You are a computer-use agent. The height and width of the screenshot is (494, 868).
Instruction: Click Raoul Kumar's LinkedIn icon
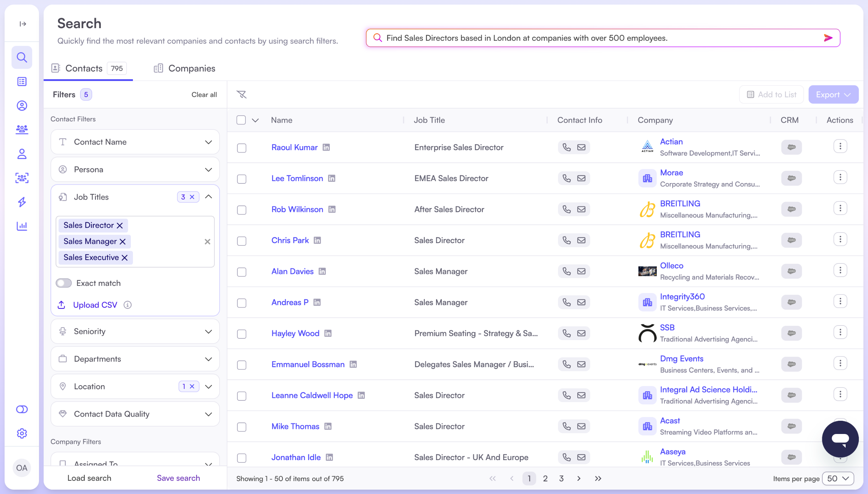click(x=326, y=147)
